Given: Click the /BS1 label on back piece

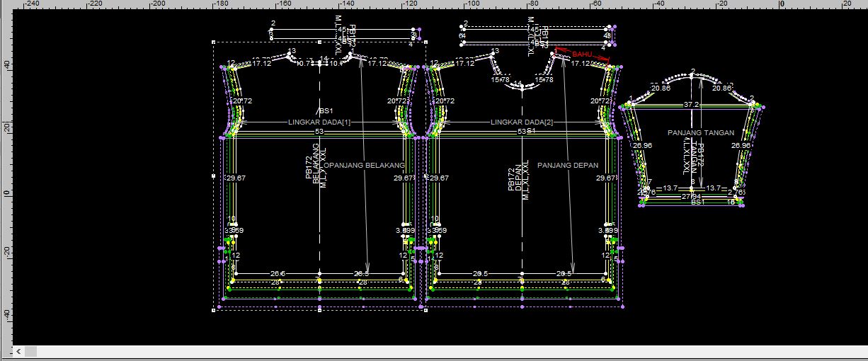Looking at the screenshot, I should (x=325, y=111).
